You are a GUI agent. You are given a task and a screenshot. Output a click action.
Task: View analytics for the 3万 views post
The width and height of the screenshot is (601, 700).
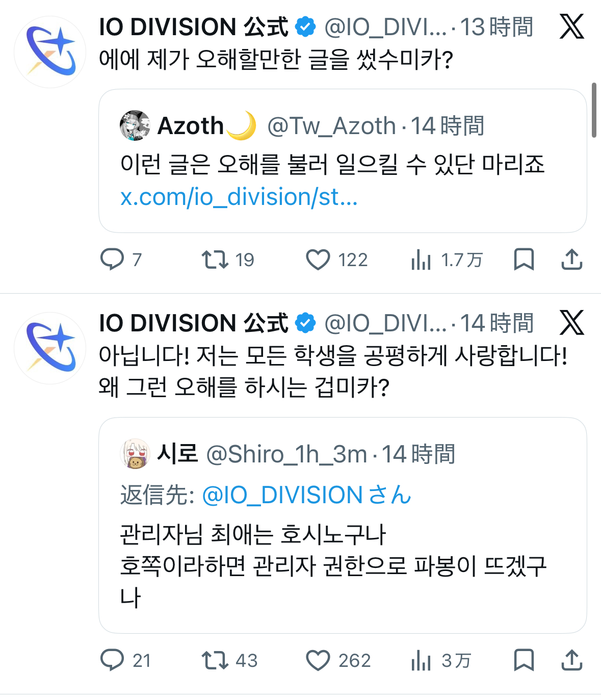click(x=421, y=660)
